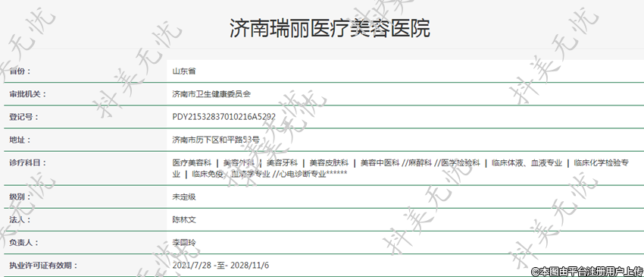Click the 诊疗科目 label

[28, 162]
